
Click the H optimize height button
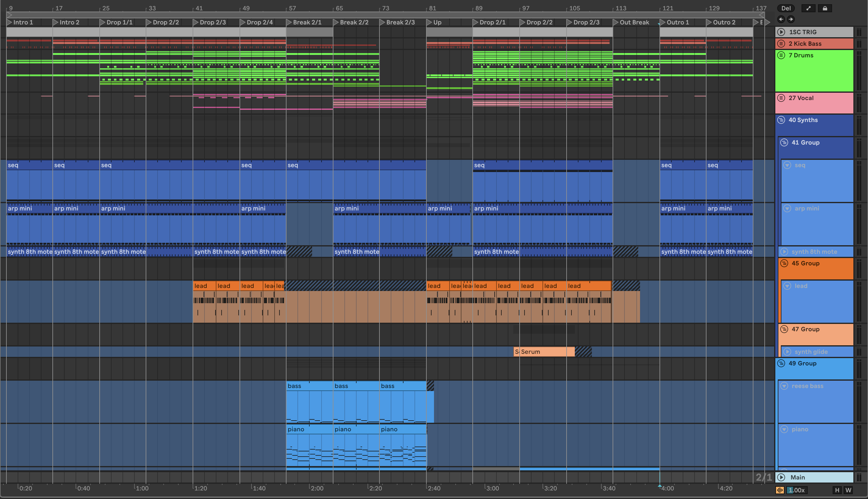[837, 490]
